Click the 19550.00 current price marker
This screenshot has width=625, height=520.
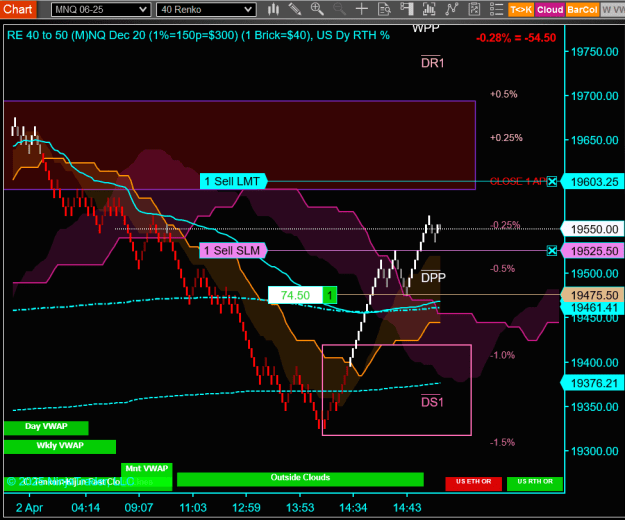coord(593,229)
